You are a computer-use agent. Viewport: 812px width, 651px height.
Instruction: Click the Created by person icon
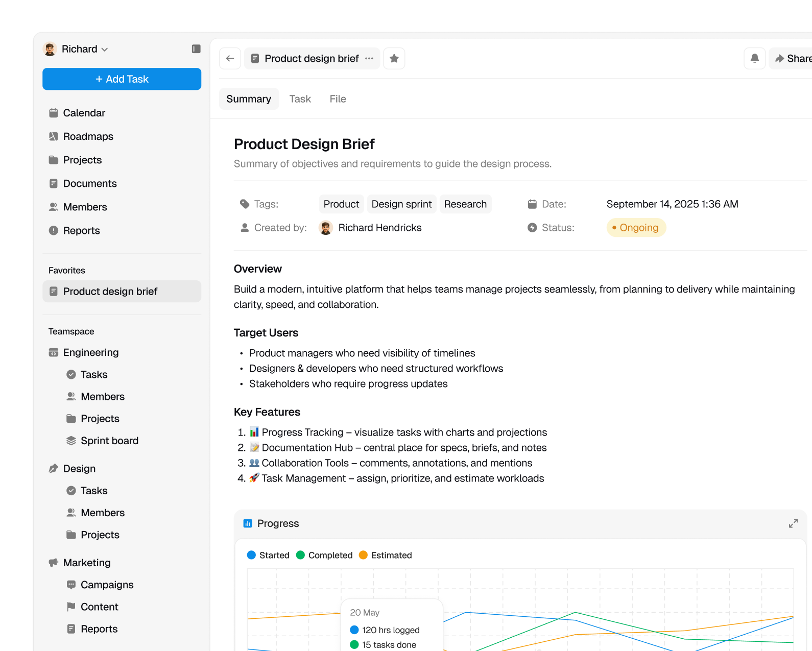click(x=245, y=228)
